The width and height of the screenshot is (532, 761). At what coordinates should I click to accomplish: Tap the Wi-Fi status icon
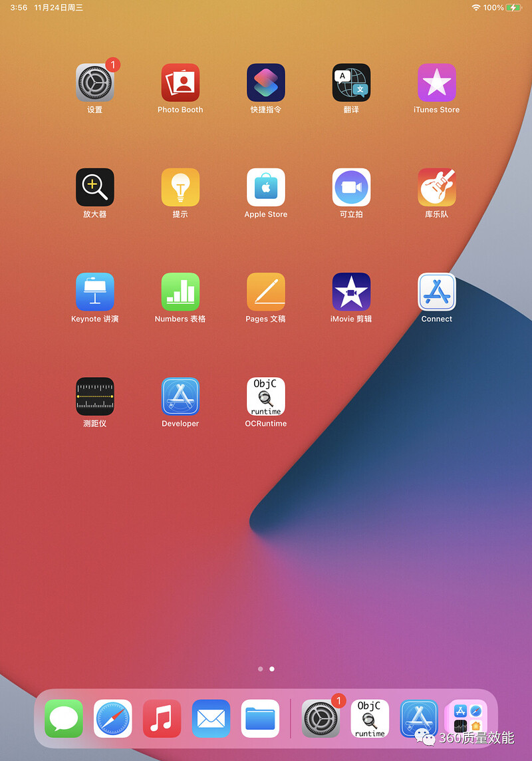475,8
